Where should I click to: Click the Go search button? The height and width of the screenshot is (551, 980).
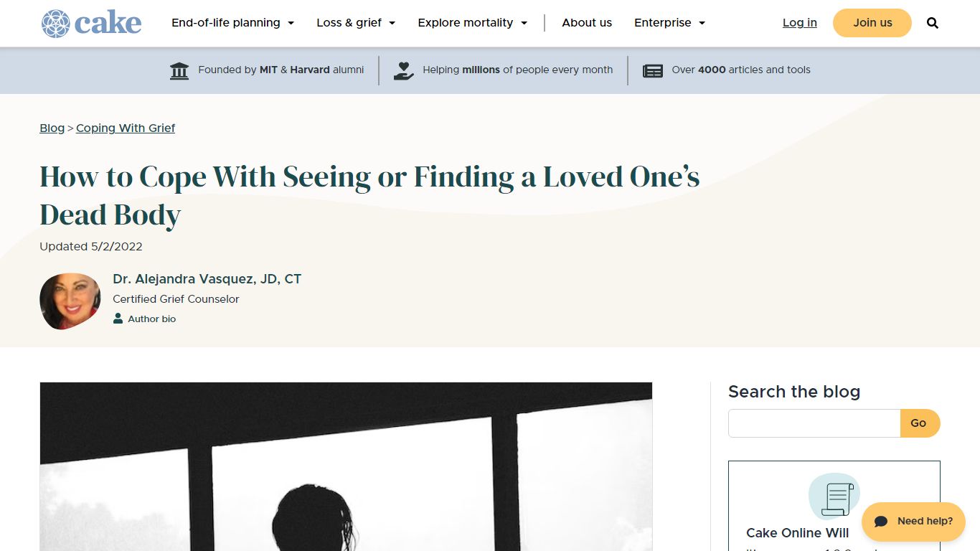coord(920,423)
